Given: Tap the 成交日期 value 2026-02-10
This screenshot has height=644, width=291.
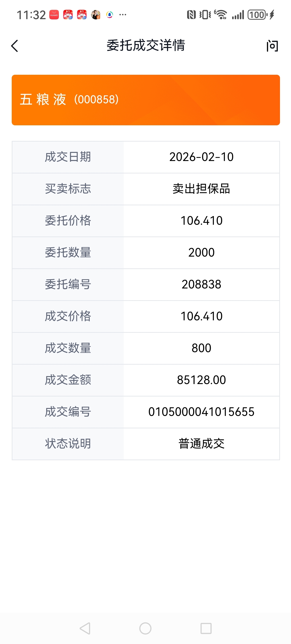Looking at the screenshot, I should click(201, 157).
